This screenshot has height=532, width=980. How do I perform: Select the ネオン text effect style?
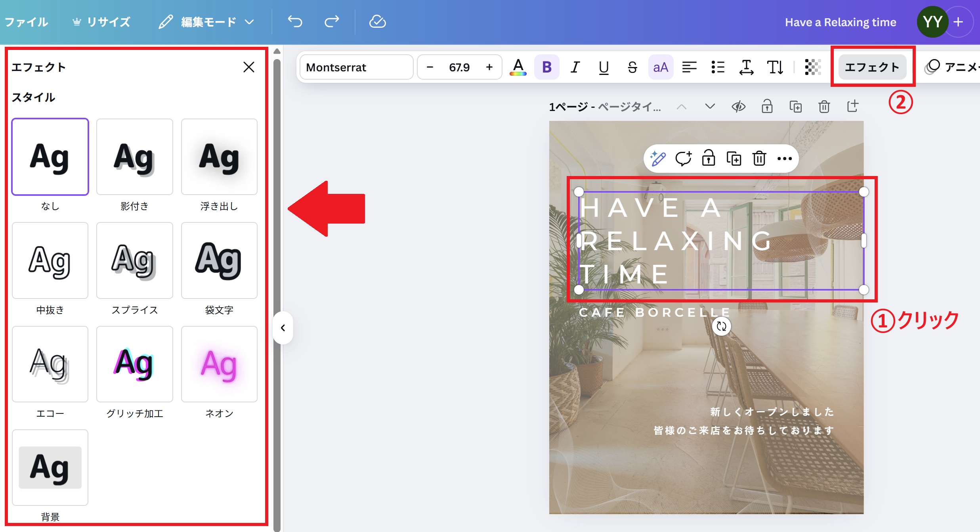click(x=219, y=364)
